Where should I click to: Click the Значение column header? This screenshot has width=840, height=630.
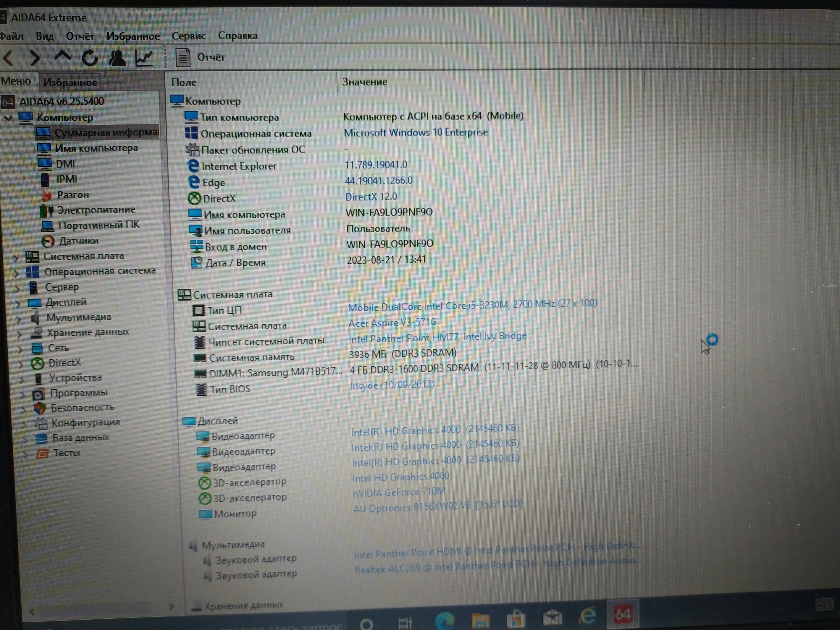(x=365, y=82)
